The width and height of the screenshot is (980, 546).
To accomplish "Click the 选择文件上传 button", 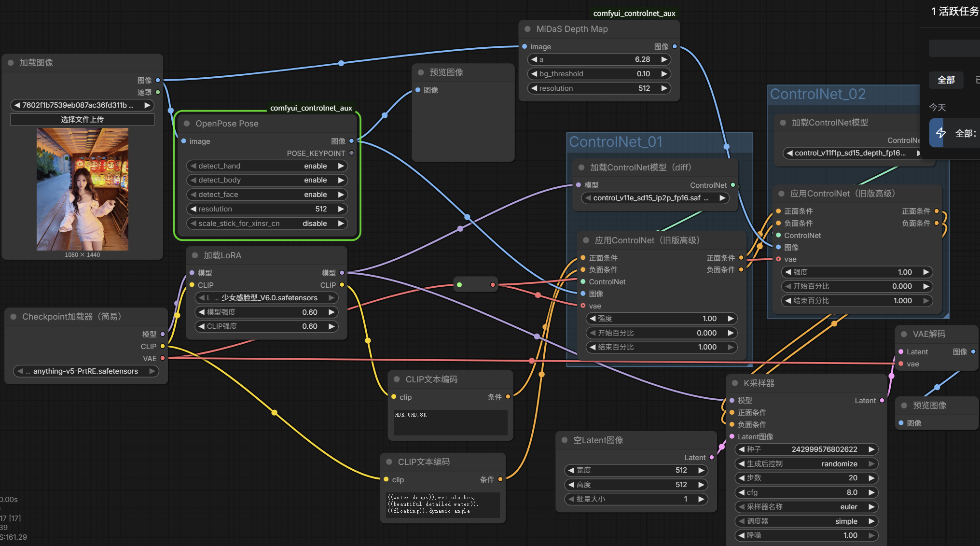I will (x=82, y=119).
